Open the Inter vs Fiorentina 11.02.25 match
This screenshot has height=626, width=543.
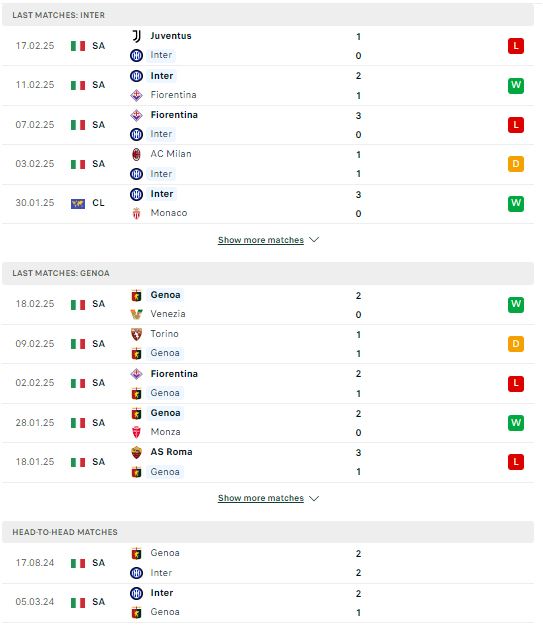(268, 85)
